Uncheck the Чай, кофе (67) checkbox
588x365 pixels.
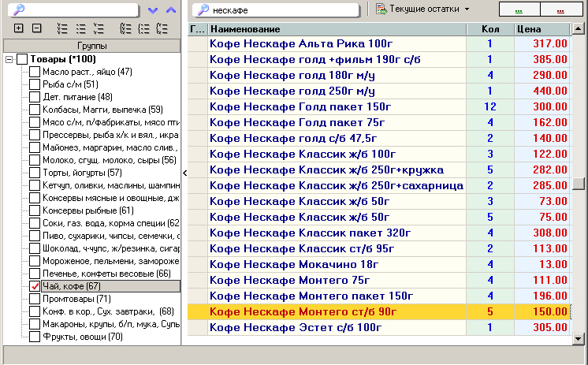35,286
